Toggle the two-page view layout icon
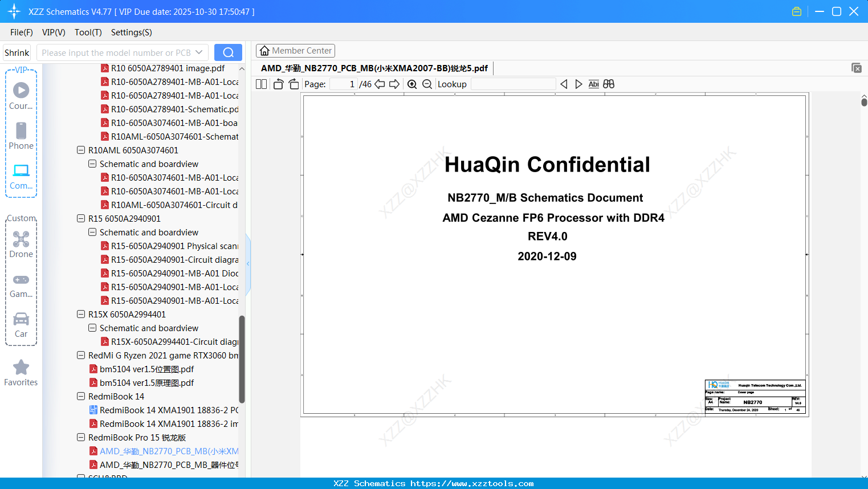The height and width of the screenshot is (489, 868). point(262,84)
